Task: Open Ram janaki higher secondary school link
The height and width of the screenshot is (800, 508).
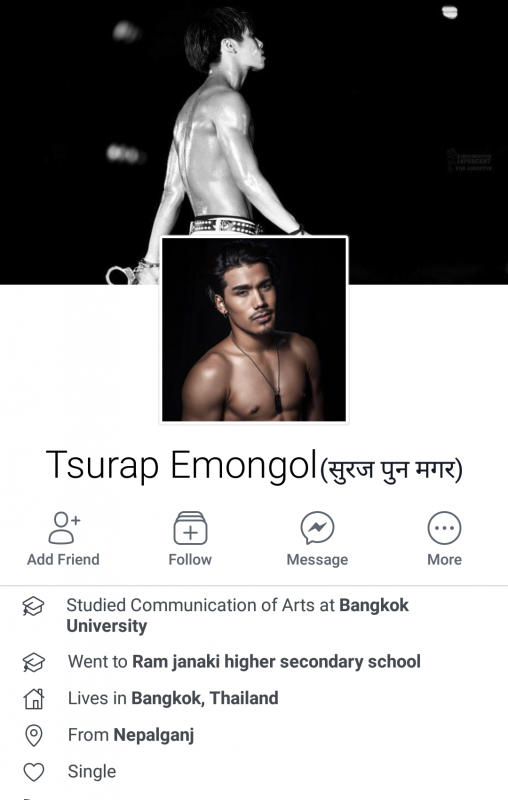Action: coord(276,662)
